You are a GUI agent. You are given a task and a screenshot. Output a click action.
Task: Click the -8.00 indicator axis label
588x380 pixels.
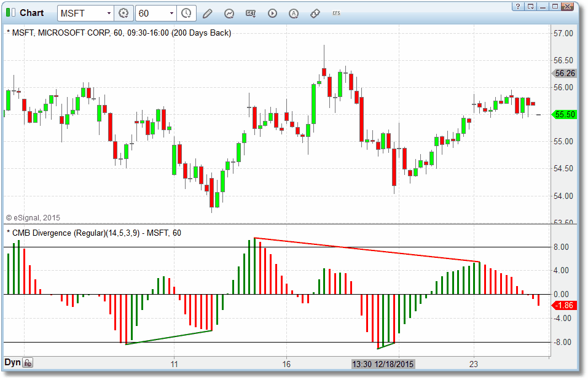(561, 342)
